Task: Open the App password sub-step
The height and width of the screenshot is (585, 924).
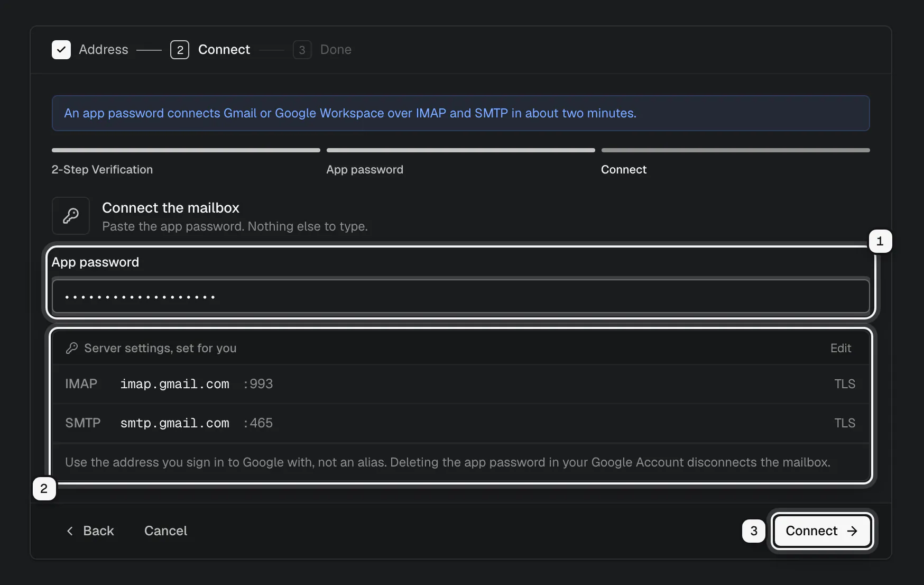Action: coord(365,169)
